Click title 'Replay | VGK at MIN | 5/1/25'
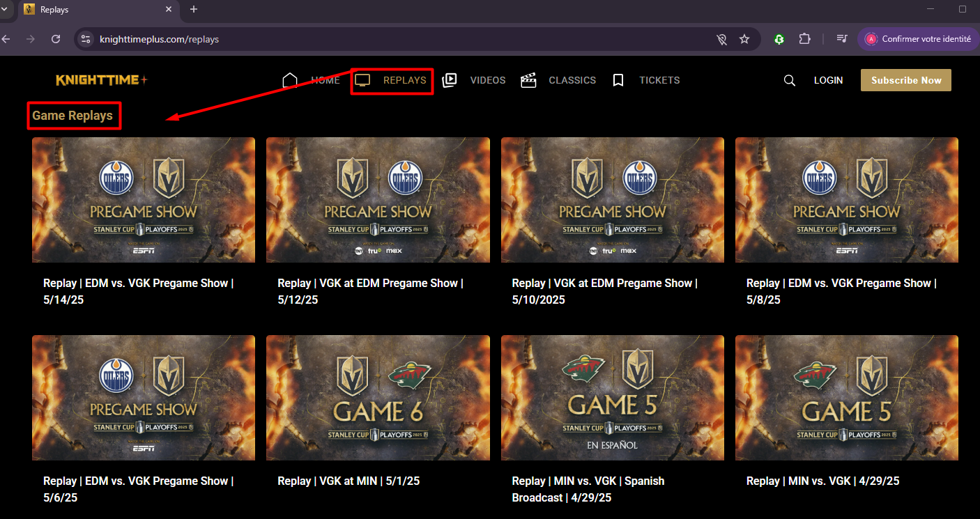The height and width of the screenshot is (519, 980). pyautogui.click(x=349, y=481)
